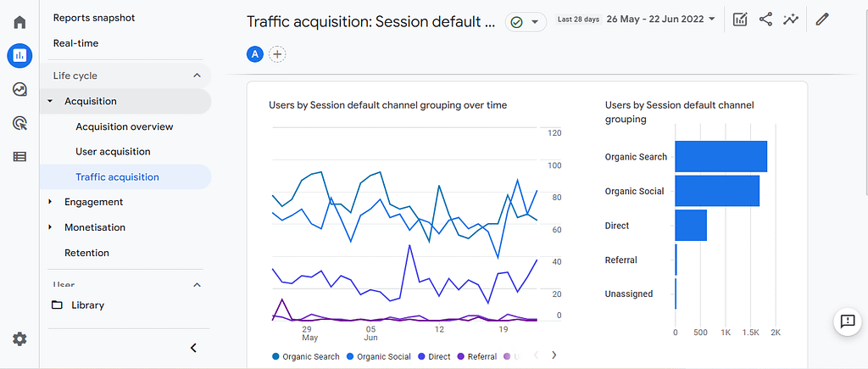Show next legend items with right arrow

554,355
